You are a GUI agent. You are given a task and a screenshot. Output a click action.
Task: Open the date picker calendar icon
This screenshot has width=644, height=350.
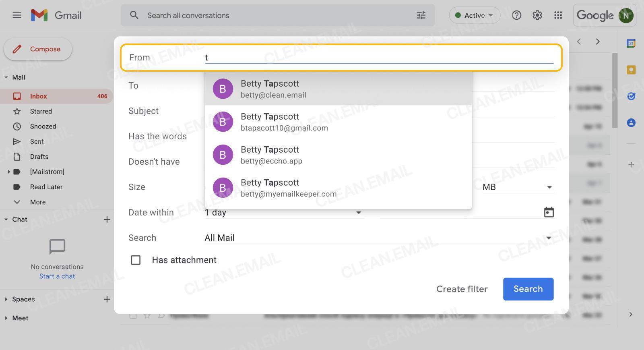pyautogui.click(x=549, y=212)
